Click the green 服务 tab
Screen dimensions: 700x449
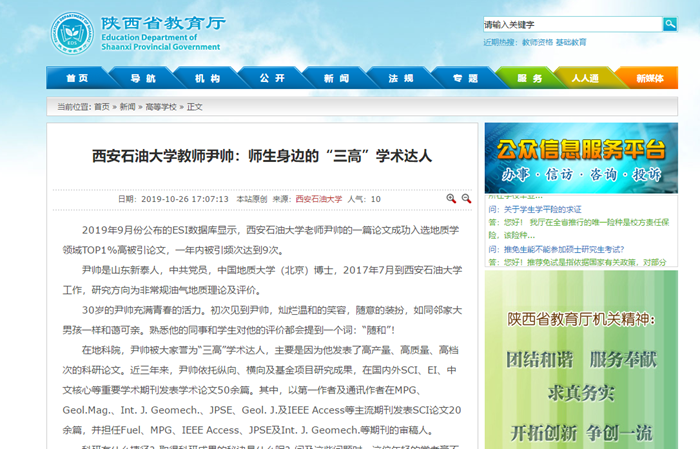[x=529, y=78]
